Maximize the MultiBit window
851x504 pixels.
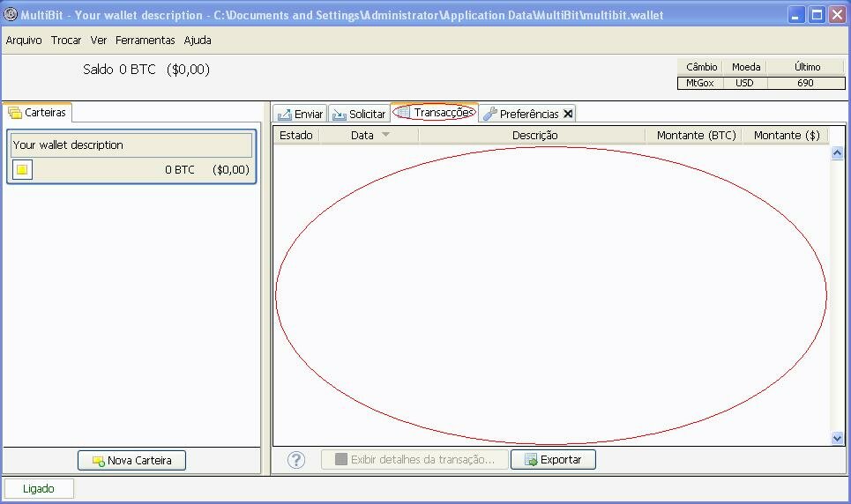tap(817, 15)
